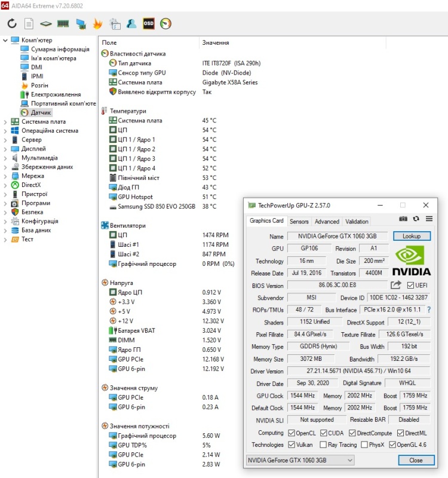Click the memory module toolbar icon
448x478 pixels.
(63, 23)
